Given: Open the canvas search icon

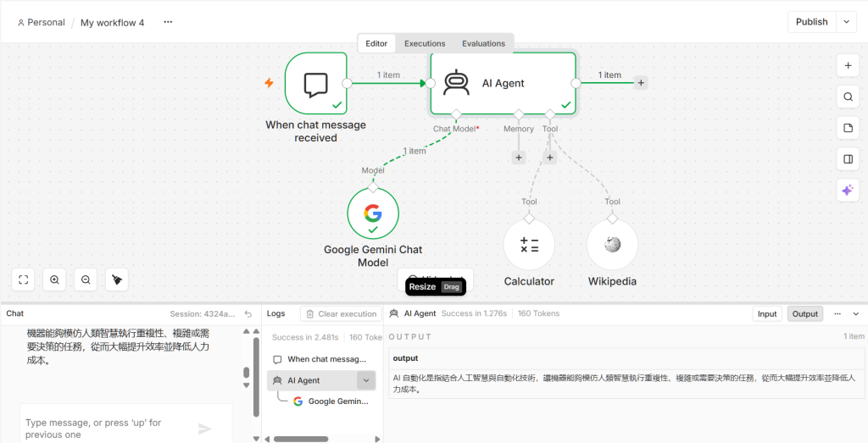Looking at the screenshot, I should (x=848, y=97).
